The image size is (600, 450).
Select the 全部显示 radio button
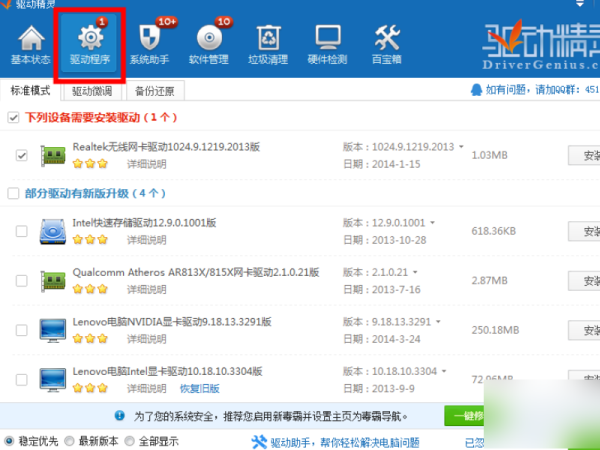point(130,441)
